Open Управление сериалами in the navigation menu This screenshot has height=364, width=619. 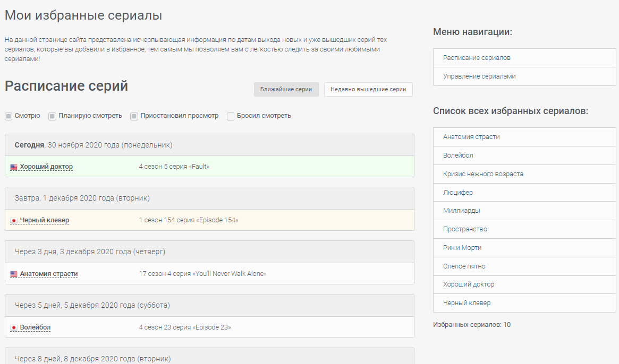point(479,76)
